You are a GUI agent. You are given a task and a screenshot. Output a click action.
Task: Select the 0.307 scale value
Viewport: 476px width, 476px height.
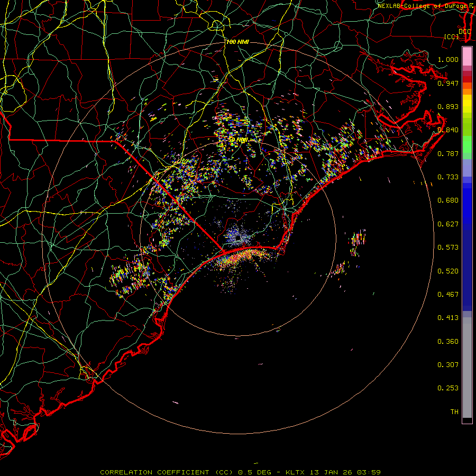click(x=448, y=364)
